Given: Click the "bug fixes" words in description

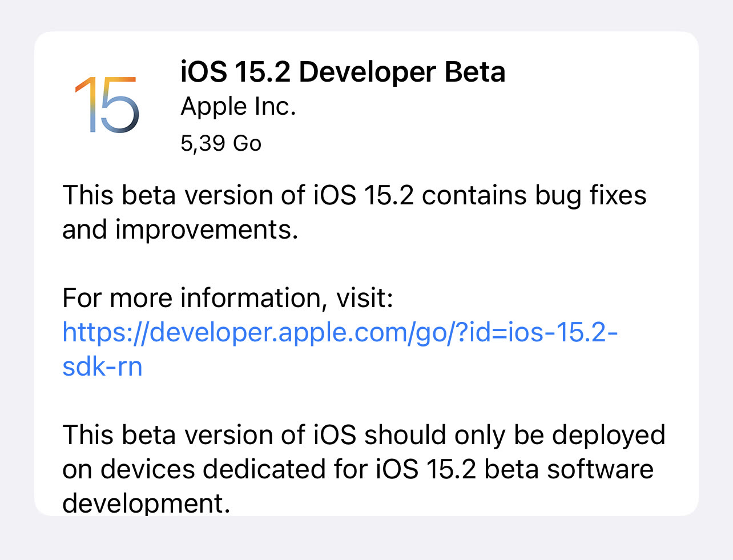Looking at the screenshot, I should pos(590,195).
